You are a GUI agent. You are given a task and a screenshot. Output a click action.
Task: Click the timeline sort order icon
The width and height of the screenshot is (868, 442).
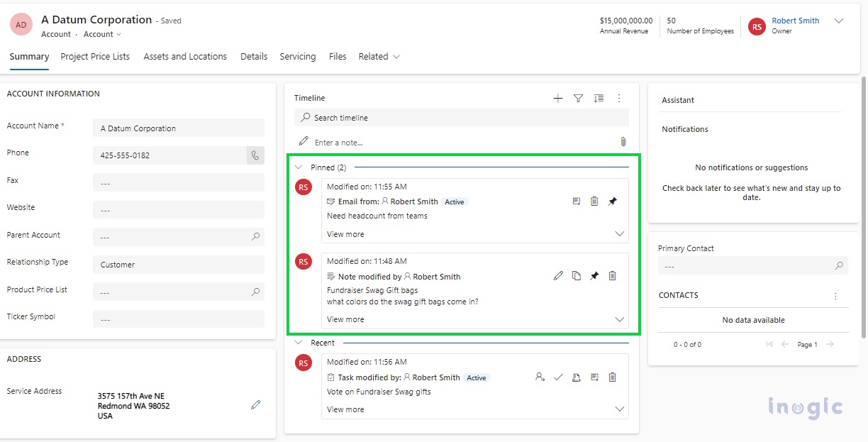599,99
